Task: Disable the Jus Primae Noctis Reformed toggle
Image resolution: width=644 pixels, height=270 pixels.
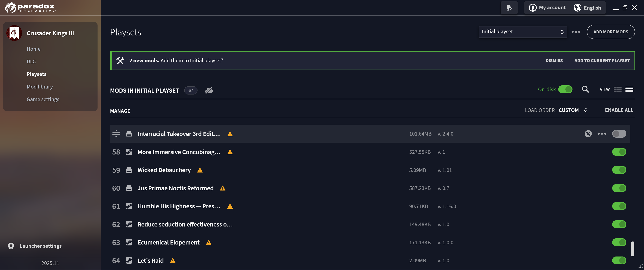Action: 619,188
